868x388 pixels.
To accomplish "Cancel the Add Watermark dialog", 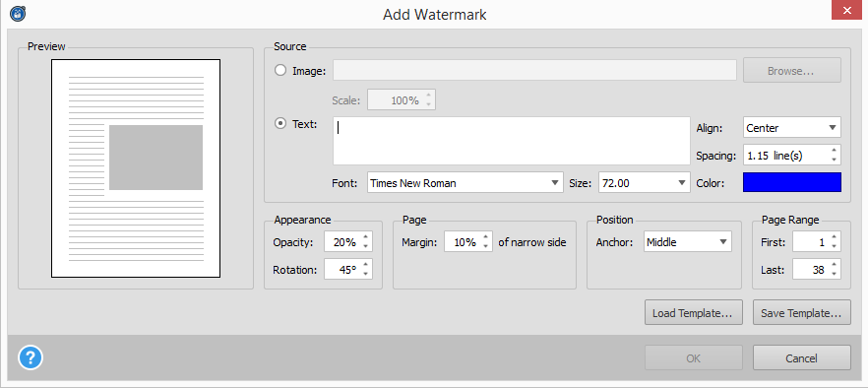I will point(801,358).
